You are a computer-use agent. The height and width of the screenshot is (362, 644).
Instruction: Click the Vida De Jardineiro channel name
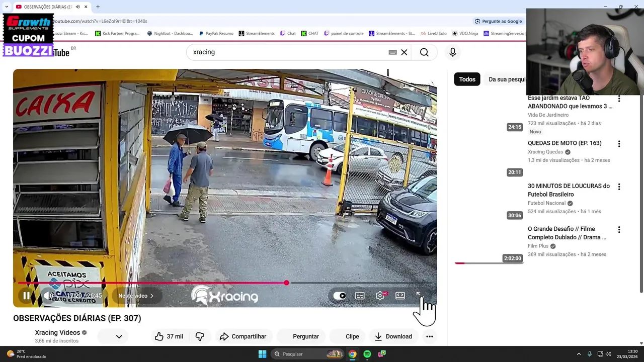coord(548,115)
